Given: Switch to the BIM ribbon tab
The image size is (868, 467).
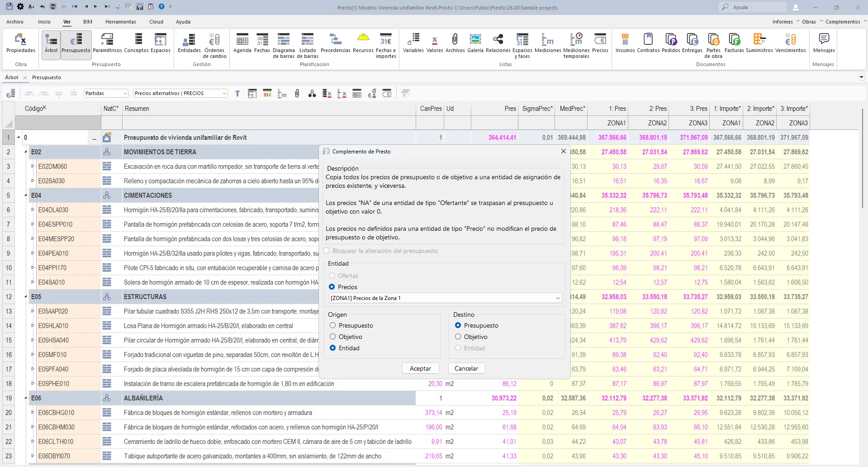Looking at the screenshot, I should (88, 22).
